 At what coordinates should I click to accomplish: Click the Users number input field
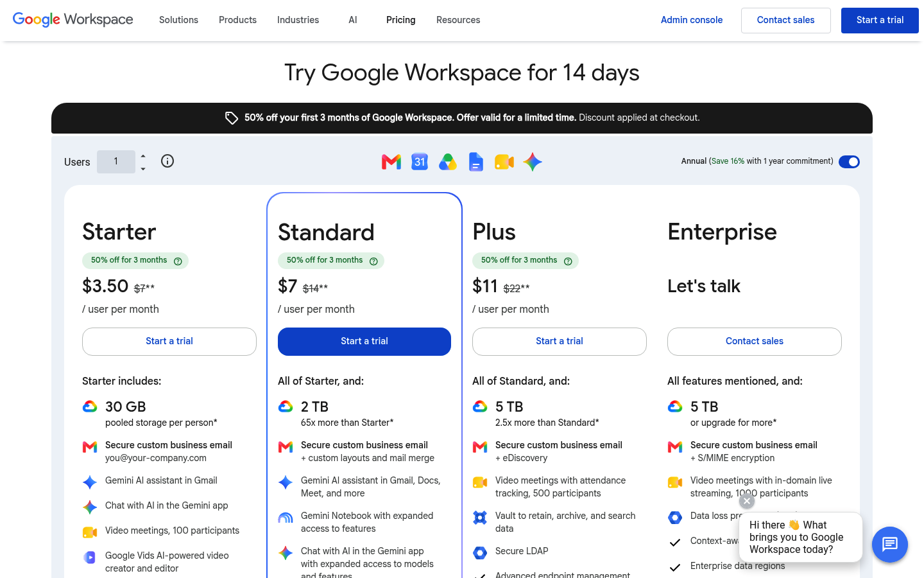pyautogui.click(x=116, y=162)
